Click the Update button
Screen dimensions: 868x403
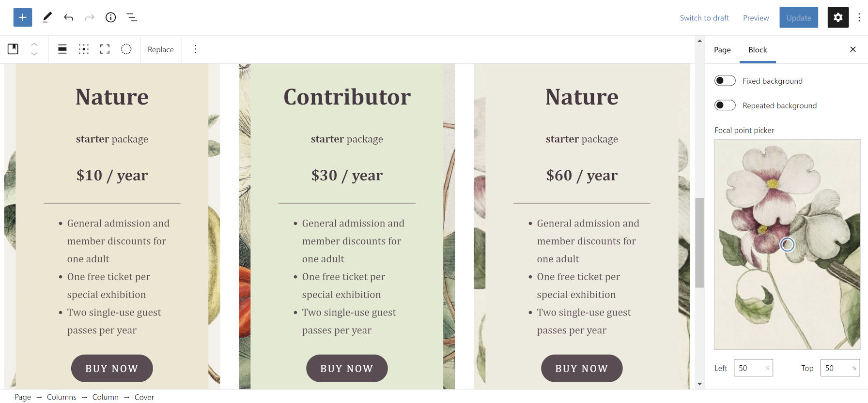798,17
